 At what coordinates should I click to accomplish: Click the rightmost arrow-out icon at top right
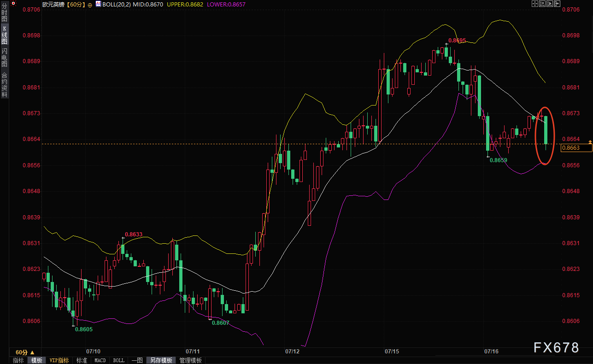pyautogui.click(x=557, y=4)
